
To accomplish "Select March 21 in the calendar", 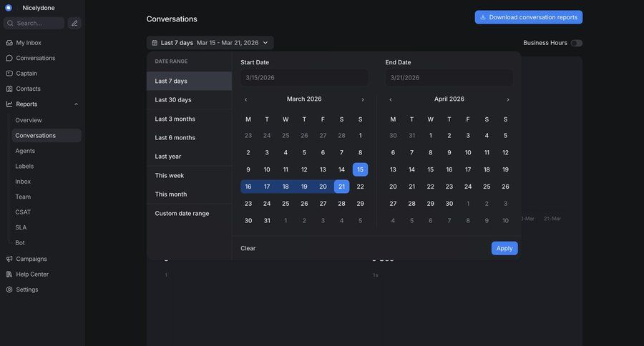I will coord(342,187).
